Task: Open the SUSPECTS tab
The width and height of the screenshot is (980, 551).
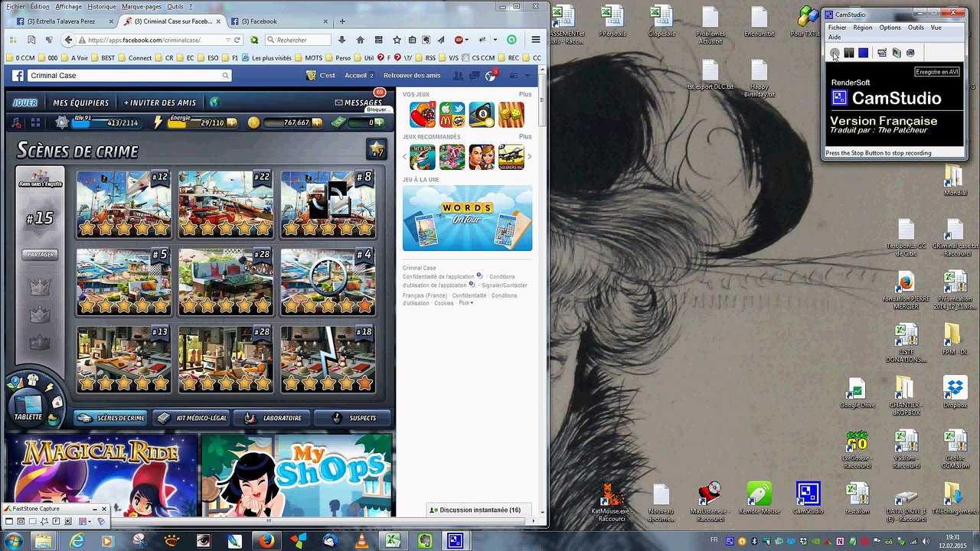Action: pos(354,419)
